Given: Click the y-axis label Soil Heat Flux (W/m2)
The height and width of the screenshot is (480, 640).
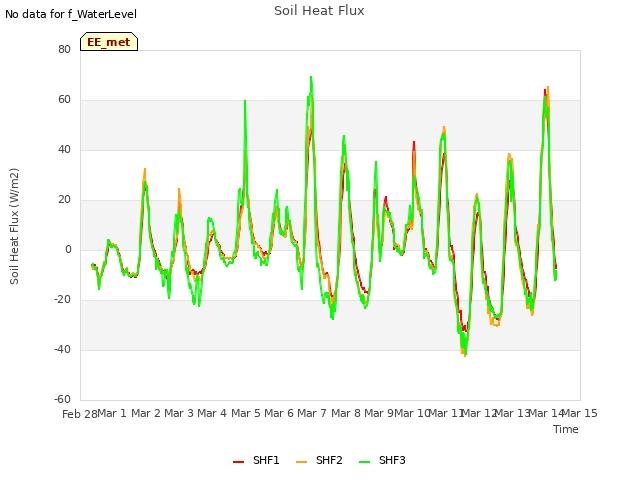Looking at the screenshot, I should point(14,226).
